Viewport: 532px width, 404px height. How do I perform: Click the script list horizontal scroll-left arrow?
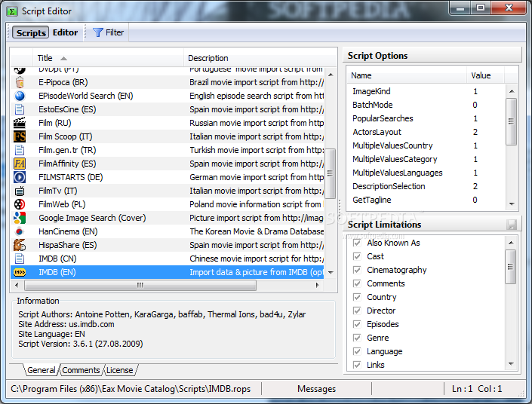[x=17, y=285]
